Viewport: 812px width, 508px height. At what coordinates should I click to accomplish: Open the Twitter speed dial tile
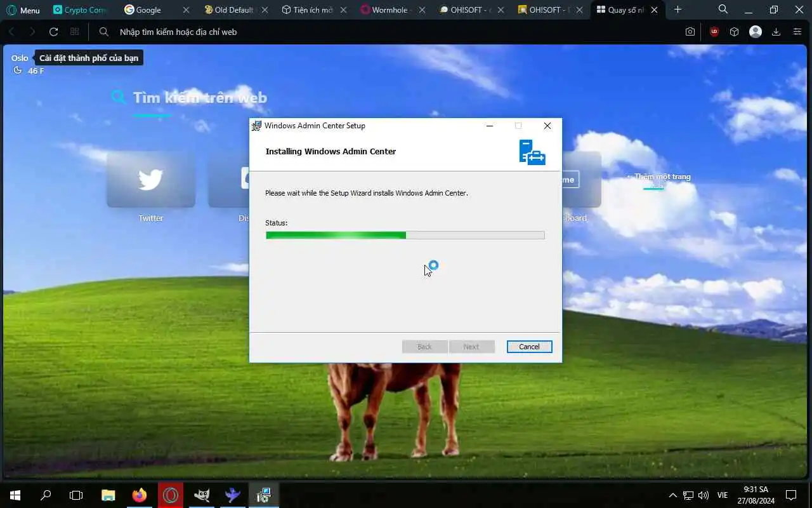pyautogui.click(x=151, y=179)
